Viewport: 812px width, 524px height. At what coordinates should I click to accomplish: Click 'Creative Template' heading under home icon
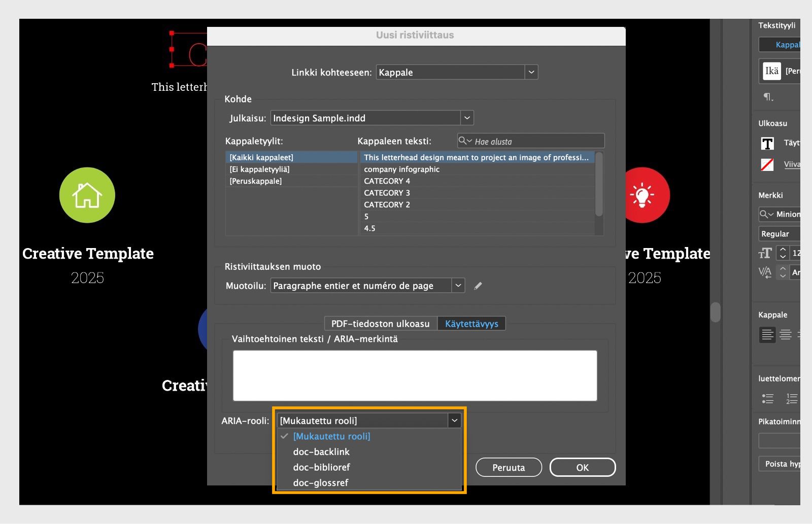[88, 253]
